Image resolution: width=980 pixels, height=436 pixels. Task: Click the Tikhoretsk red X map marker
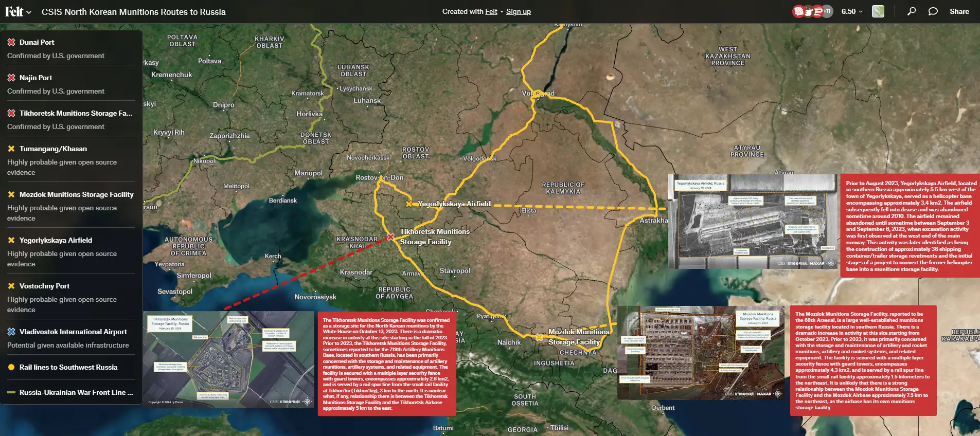pos(390,237)
